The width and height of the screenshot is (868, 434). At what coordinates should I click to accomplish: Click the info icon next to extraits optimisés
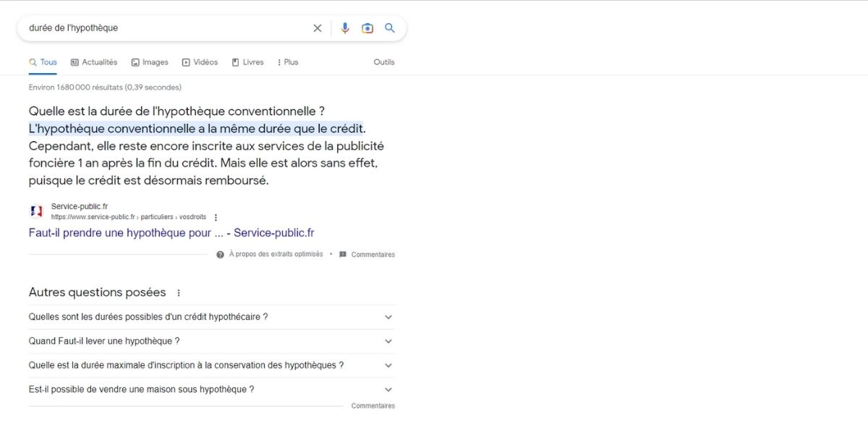(x=219, y=254)
